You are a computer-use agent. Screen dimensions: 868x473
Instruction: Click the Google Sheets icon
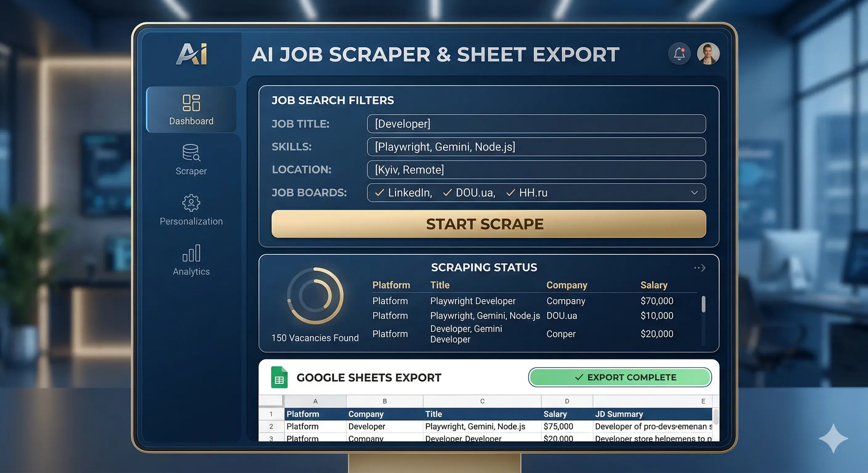click(279, 378)
